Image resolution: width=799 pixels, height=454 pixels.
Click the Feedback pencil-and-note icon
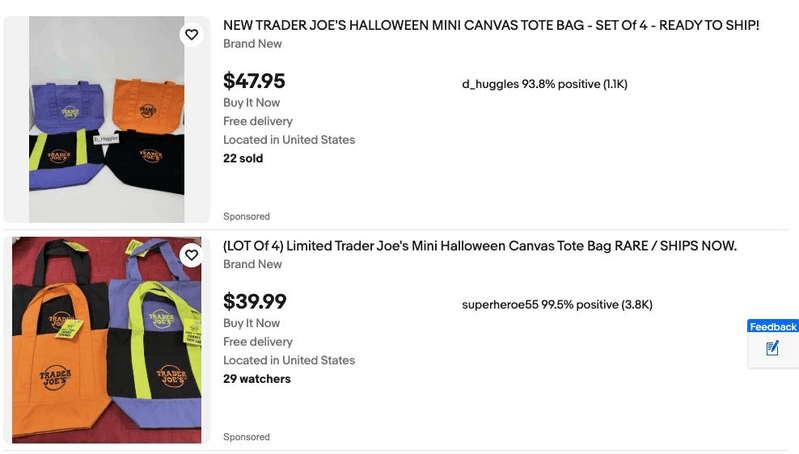pos(772,348)
